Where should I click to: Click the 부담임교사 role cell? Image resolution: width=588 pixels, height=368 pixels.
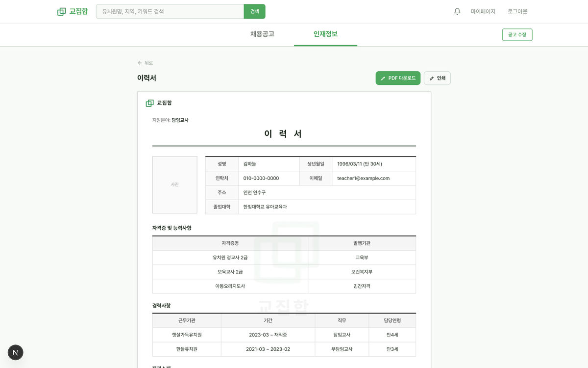(342, 349)
